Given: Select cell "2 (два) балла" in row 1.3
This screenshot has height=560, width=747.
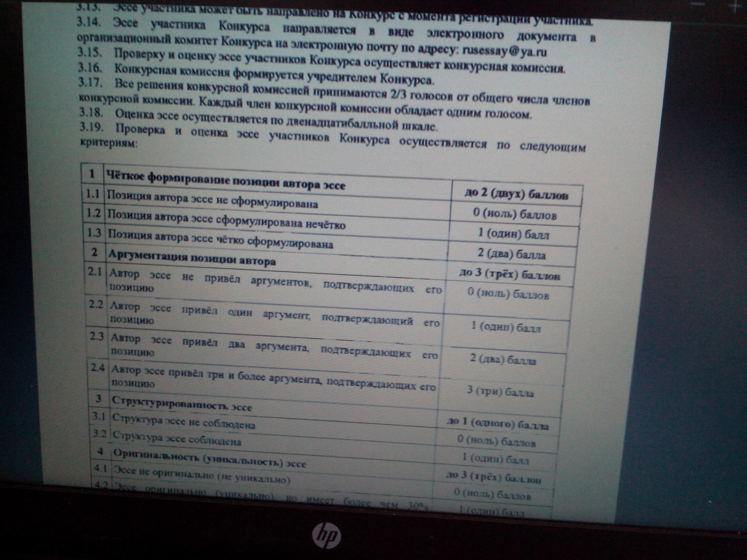Looking at the screenshot, I should click(512, 254).
